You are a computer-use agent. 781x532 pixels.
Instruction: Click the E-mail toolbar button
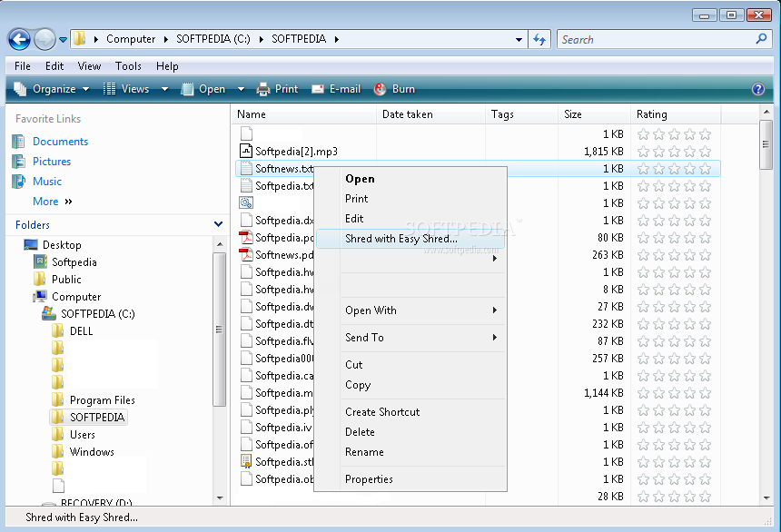pyautogui.click(x=336, y=89)
